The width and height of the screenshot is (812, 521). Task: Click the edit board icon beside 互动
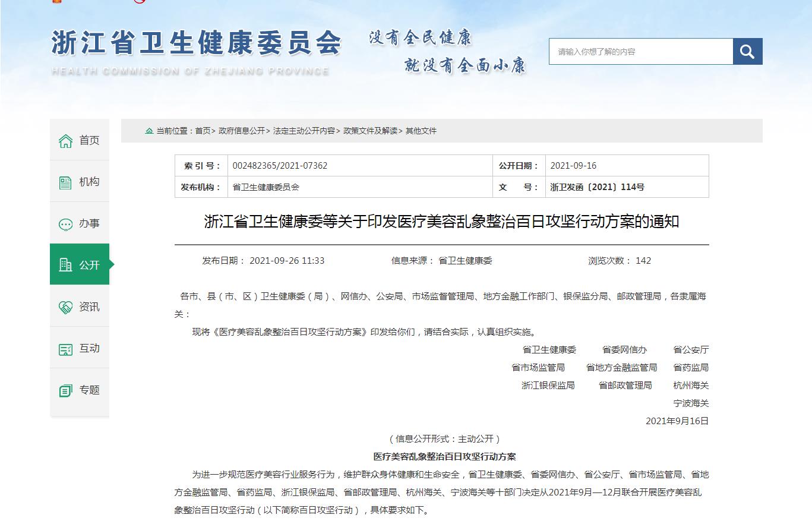tap(65, 349)
